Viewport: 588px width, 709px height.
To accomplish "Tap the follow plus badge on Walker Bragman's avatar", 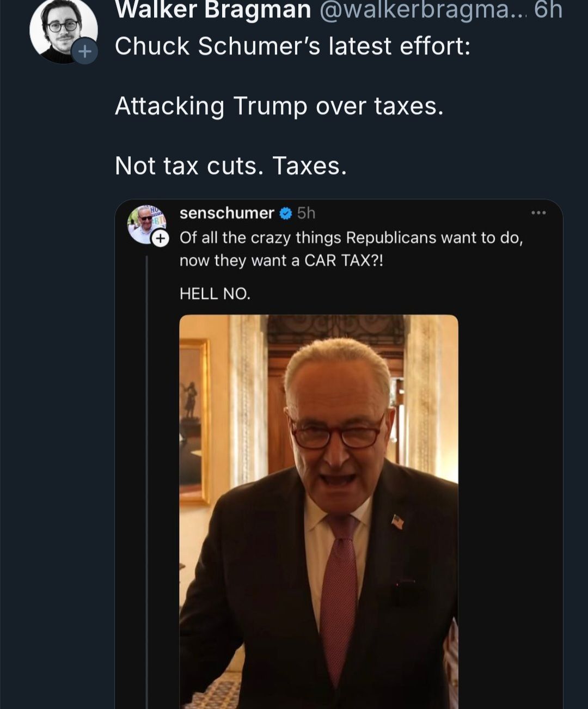I will 84,52.
